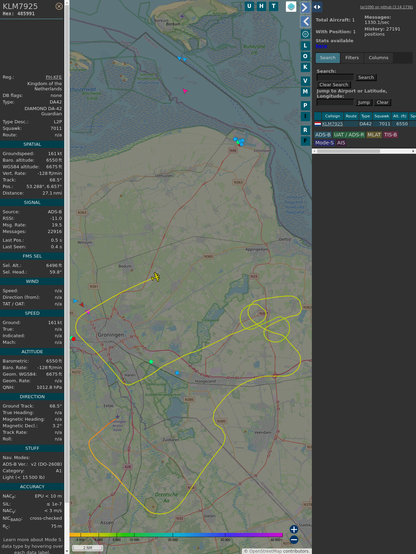This screenshot has height=554, width=416.
Task: Click the ADS-B legend label
Action: [323, 135]
